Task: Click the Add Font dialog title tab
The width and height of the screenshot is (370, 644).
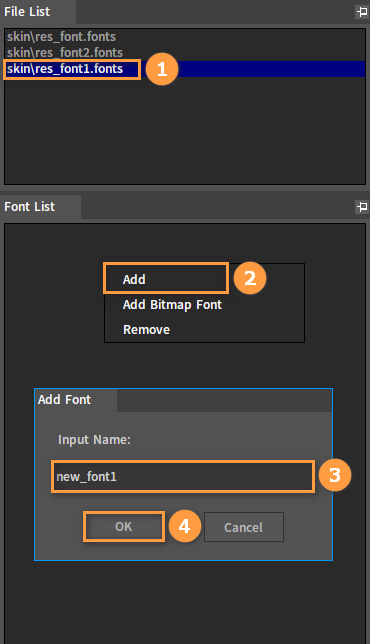Action: point(76,400)
